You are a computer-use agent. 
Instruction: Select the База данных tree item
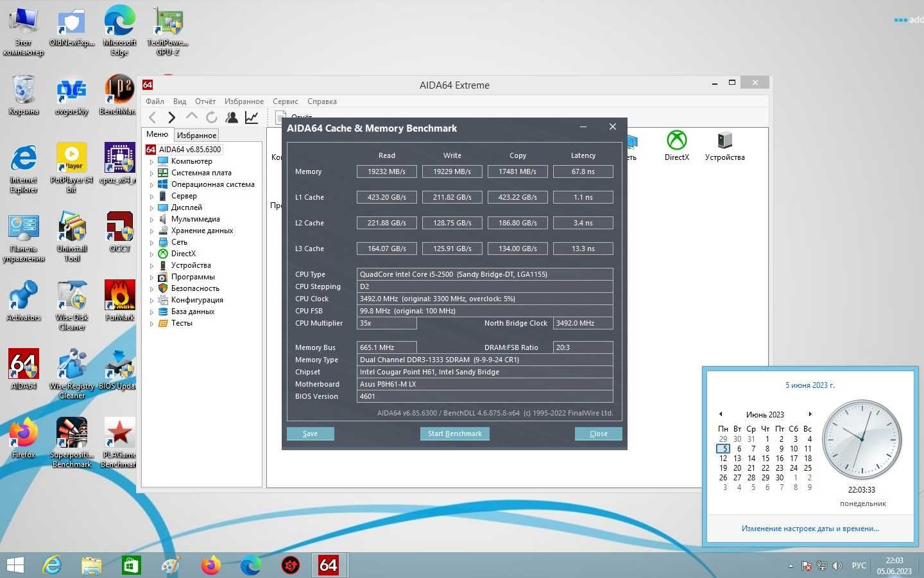[193, 311]
